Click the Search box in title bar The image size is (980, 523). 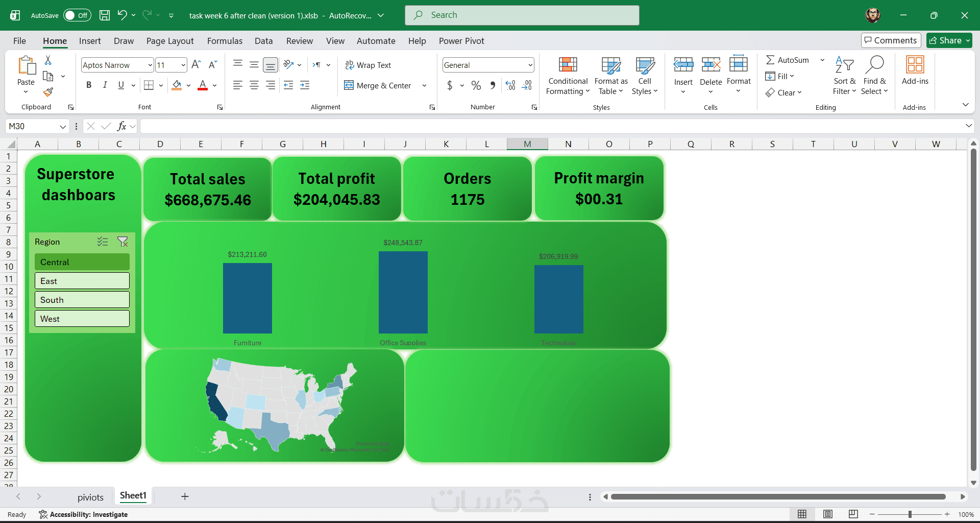[522, 15]
